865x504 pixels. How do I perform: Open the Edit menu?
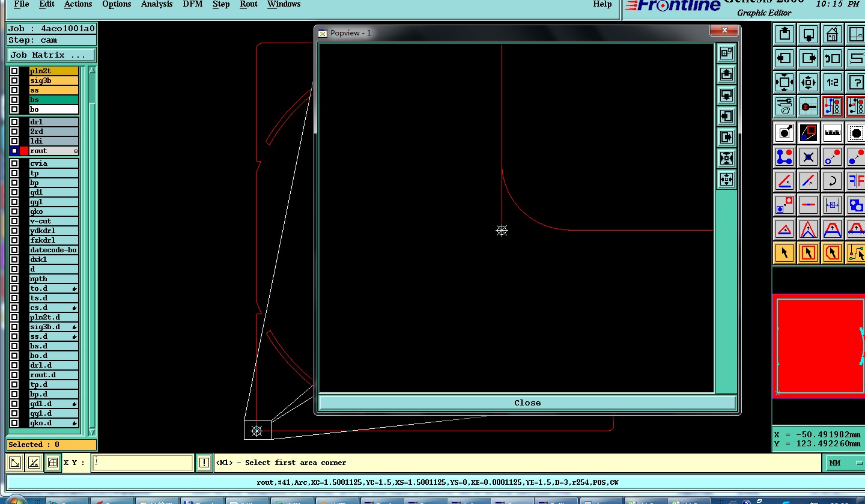(x=47, y=4)
